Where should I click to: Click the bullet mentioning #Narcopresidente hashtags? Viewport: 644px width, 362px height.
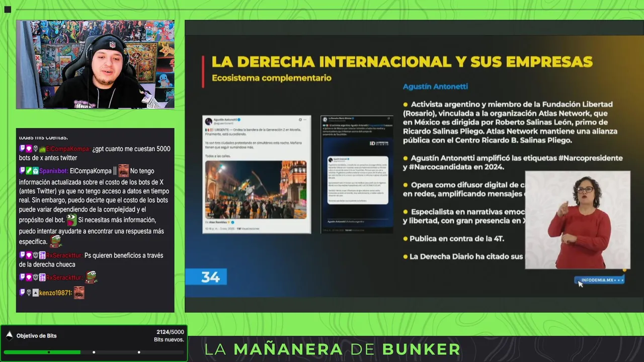[513, 162]
